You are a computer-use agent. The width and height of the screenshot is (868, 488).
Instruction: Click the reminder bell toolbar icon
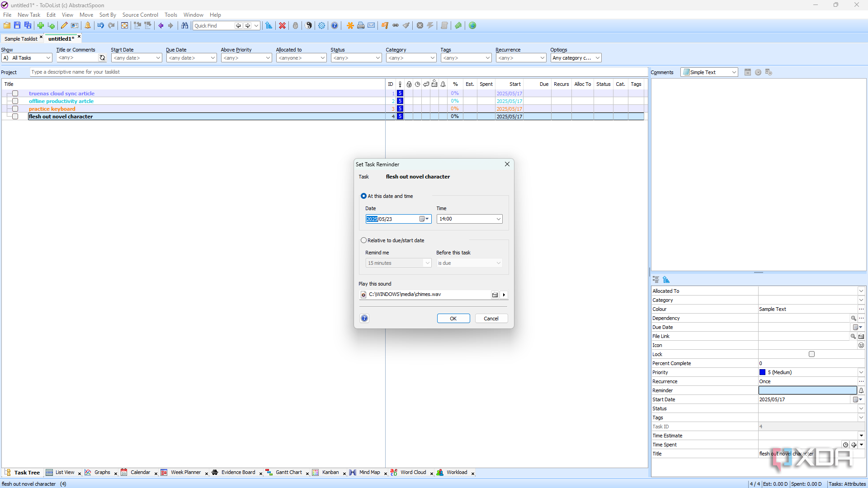point(88,26)
